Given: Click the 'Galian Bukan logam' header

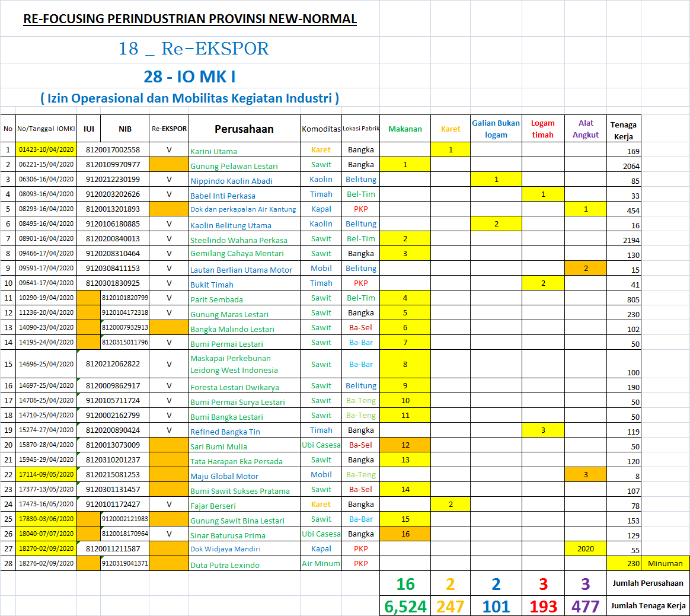Looking at the screenshot, I should (x=496, y=129).
